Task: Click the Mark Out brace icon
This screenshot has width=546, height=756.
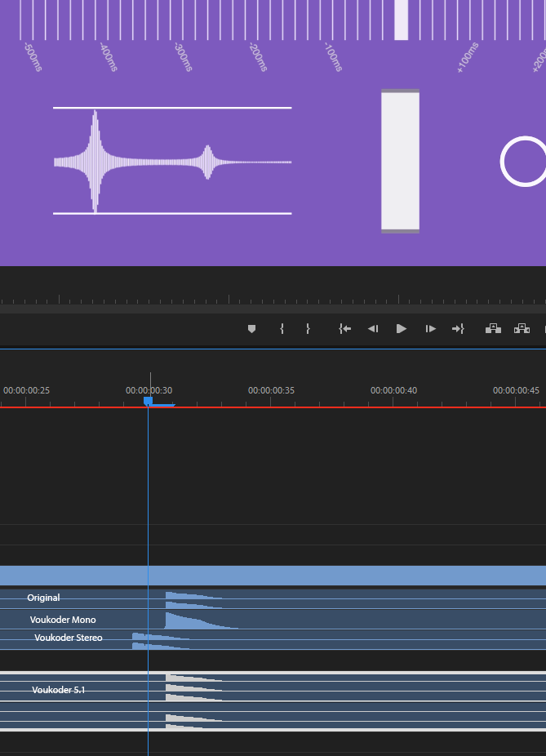Action: coord(308,329)
